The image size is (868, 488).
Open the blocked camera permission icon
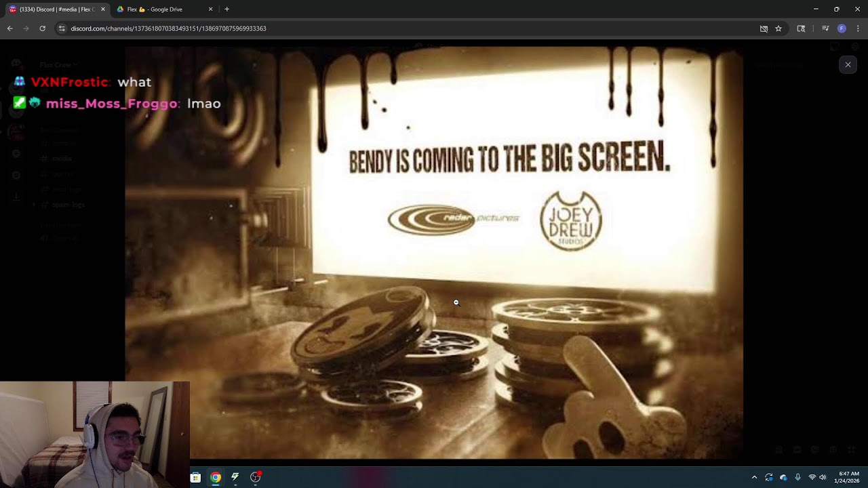764,28
